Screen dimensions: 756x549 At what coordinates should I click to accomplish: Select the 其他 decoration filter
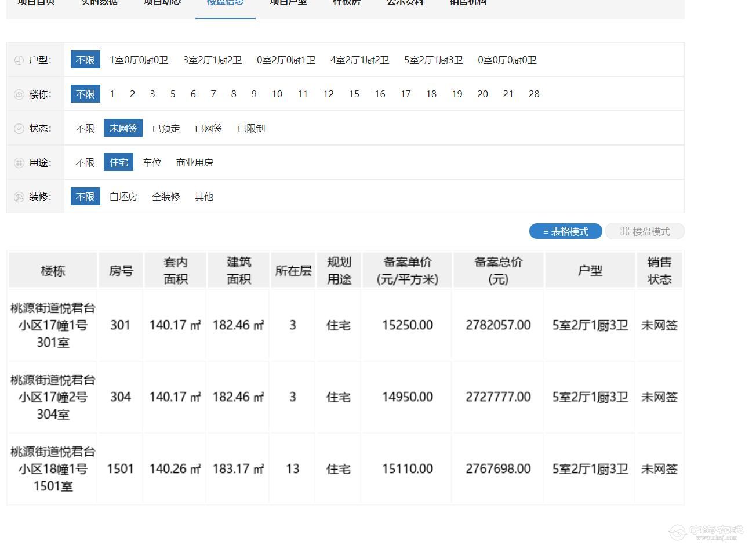click(204, 197)
